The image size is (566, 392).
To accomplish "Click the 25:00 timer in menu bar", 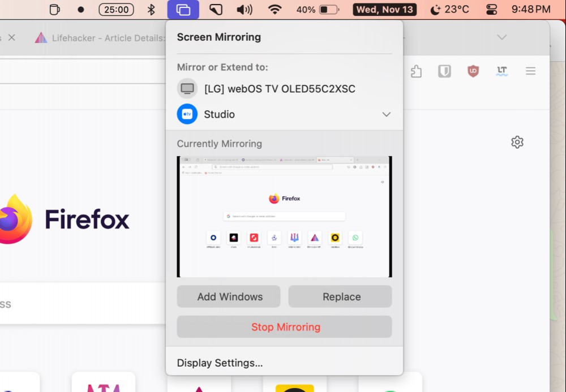I will [116, 10].
